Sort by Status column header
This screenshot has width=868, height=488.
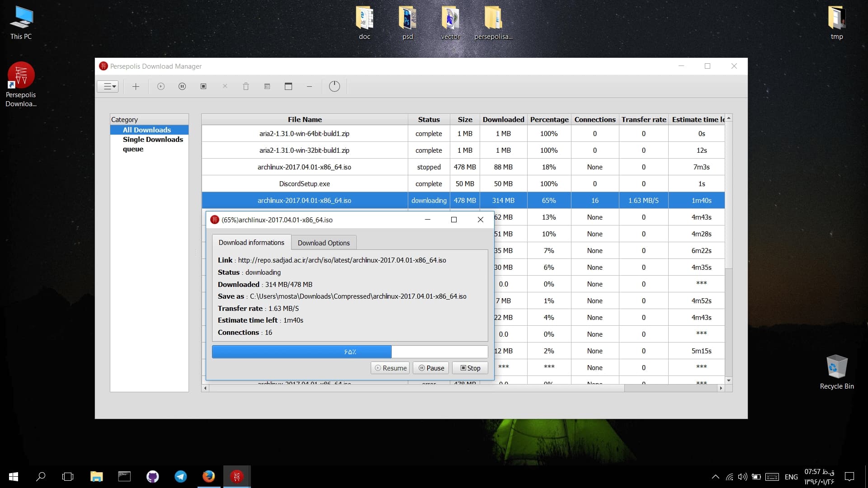[429, 119]
